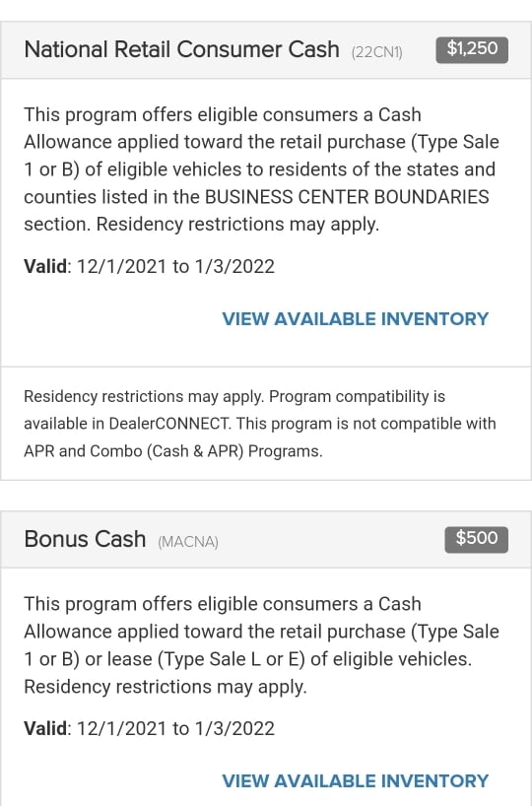Click the $1,250 amount badge
Image resolution: width=532 pixels, height=806 pixels.
pos(472,50)
